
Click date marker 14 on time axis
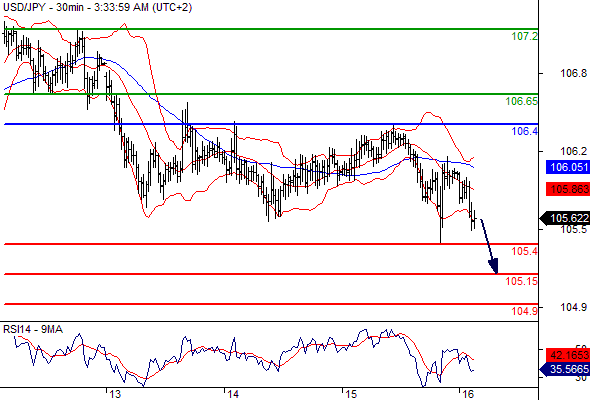pos(233,394)
